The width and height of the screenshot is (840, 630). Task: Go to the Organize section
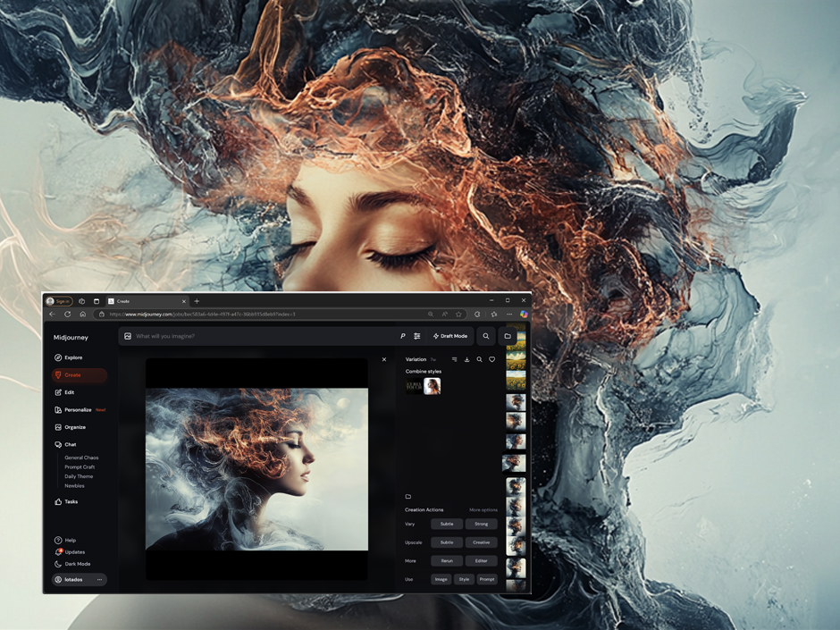(74, 427)
